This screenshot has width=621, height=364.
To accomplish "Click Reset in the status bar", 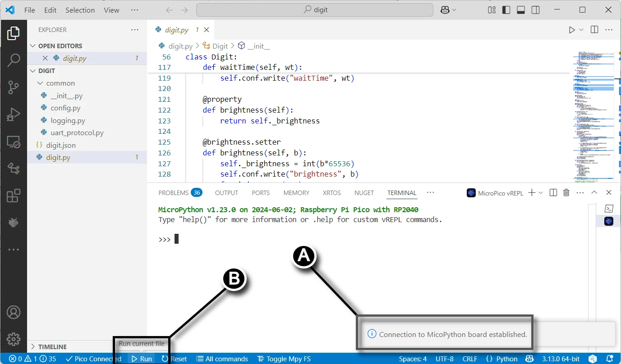I will pyautogui.click(x=174, y=359).
